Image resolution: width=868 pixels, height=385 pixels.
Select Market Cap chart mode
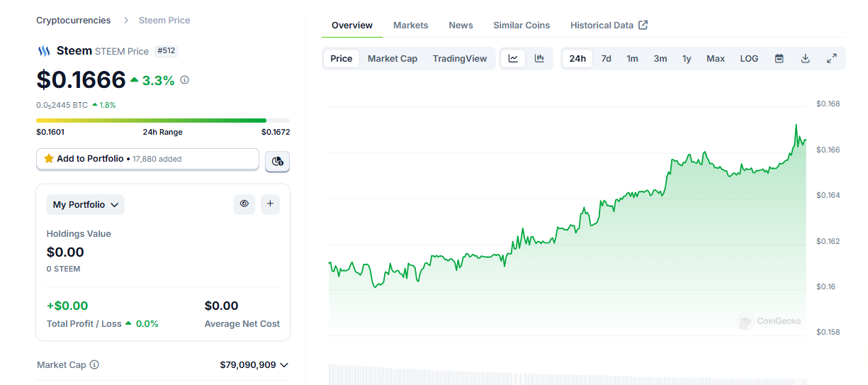pos(393,59)
